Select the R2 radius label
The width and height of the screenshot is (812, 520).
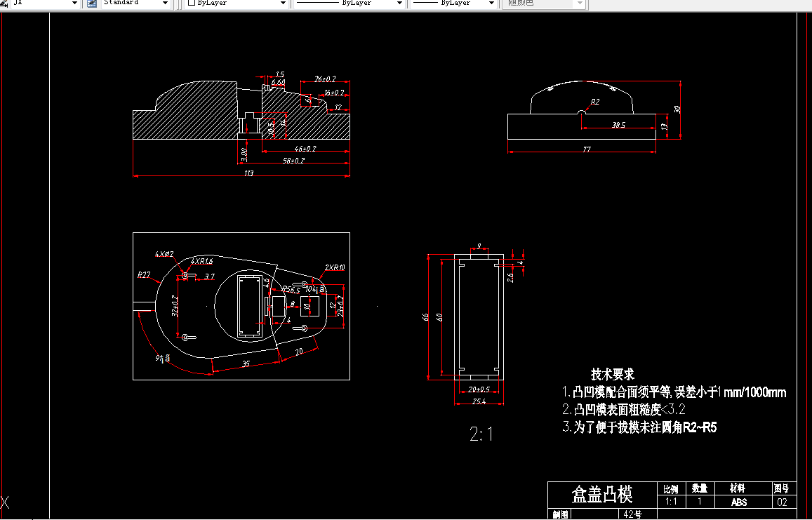595,102
